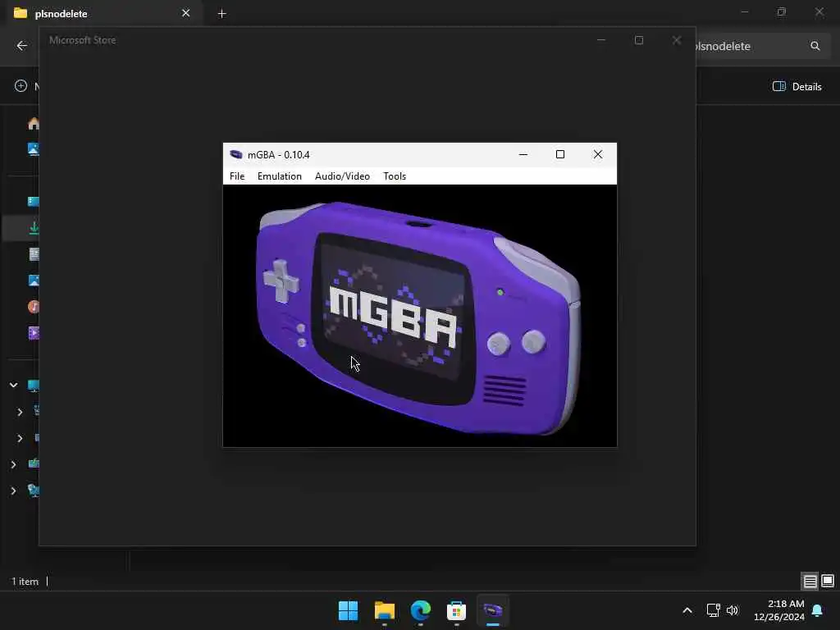Open File Explorer from the taskbar

pyautogui.click(x=384, y=610)
